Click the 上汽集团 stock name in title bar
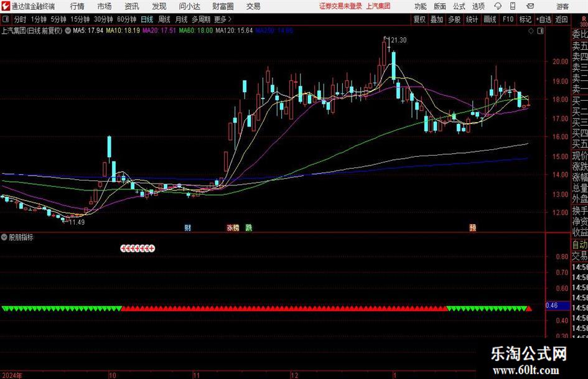This screenshot has width=588, height=379. point(378,6)
